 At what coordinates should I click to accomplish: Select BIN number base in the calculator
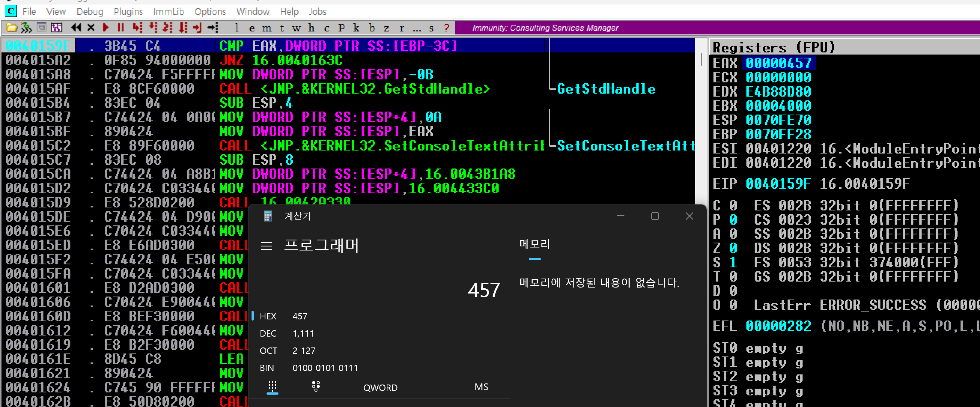[267, 368]
